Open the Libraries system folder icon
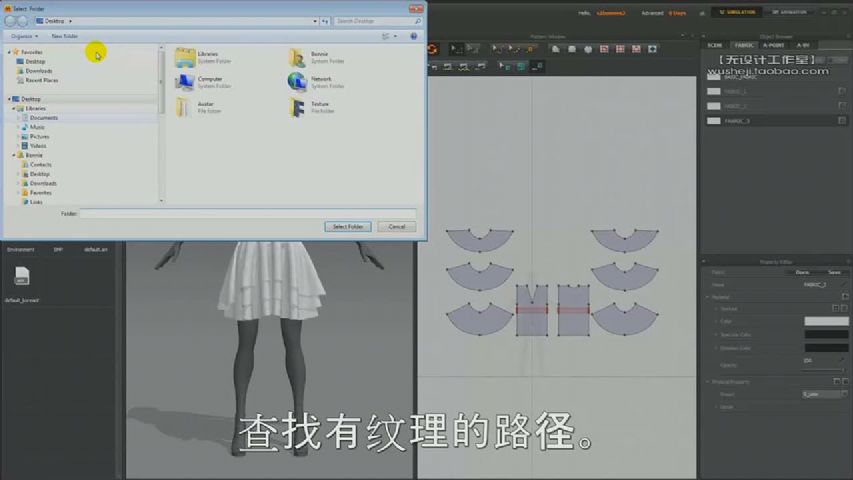This screenshot has width=853, height=480. pyautogui.click(x=185, y=57)
